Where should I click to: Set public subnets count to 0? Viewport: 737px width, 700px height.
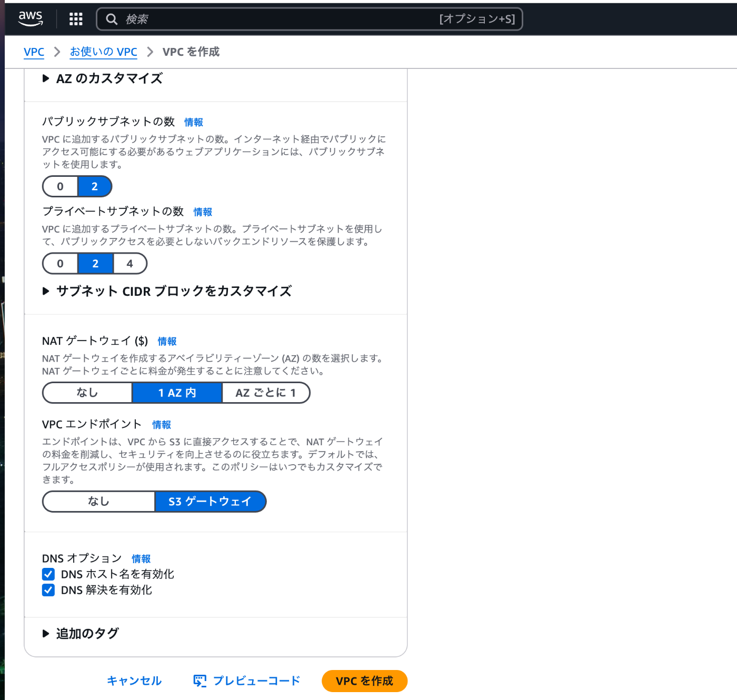[60, 186]
